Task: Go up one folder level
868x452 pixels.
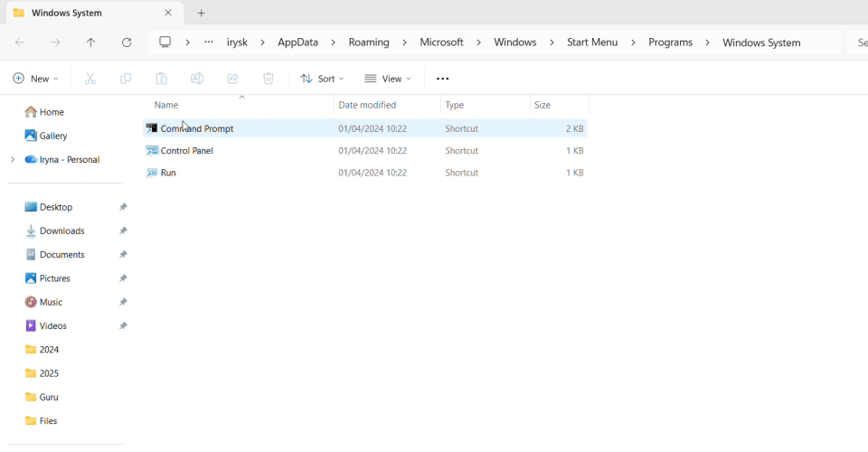Action: (90, 42)
